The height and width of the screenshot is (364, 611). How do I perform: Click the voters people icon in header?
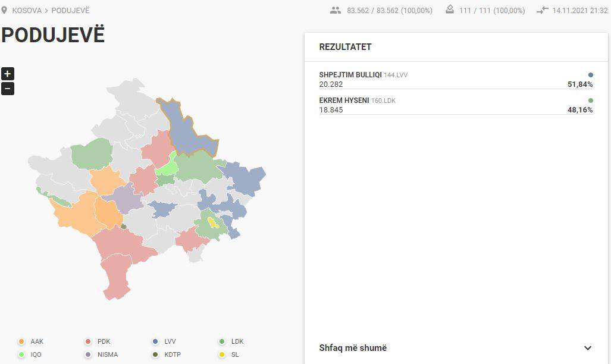click(x=335, y=11)
